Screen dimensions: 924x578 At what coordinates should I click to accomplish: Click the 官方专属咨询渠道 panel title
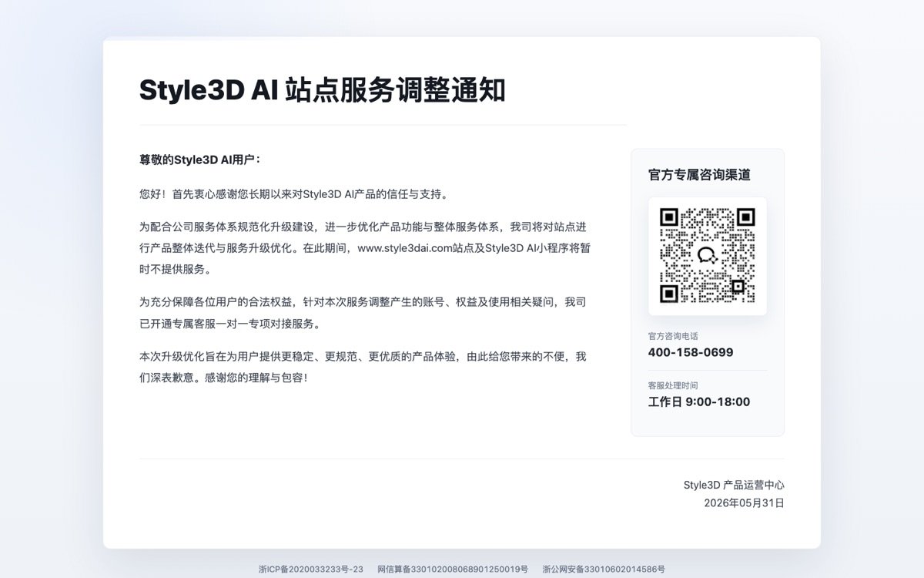click(x=699, y=175)
